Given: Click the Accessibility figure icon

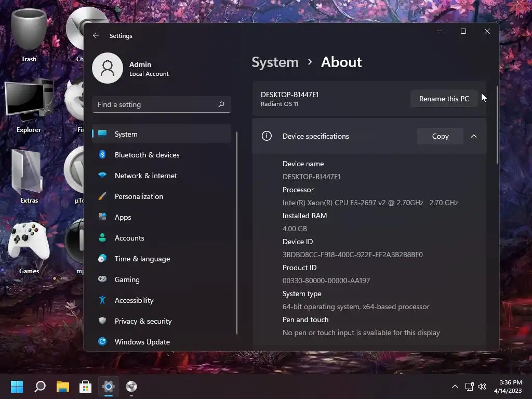Looking at the screenshot, I should (102, 300).
